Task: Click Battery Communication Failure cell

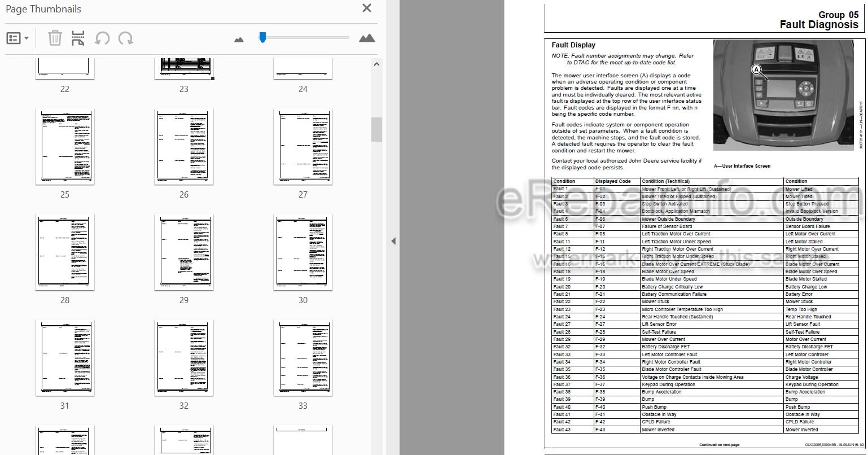Action: [712, 294]
